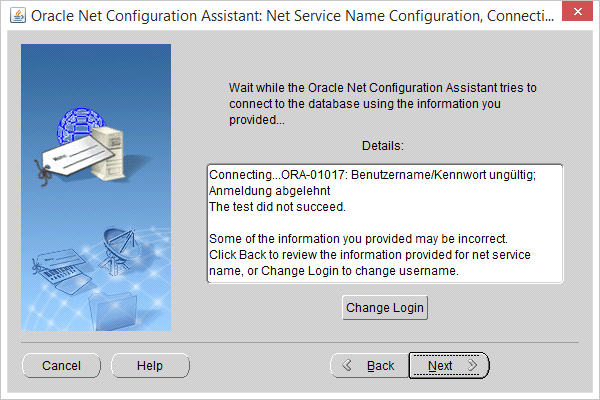Go back with the Back button

(x=370, y=366)
